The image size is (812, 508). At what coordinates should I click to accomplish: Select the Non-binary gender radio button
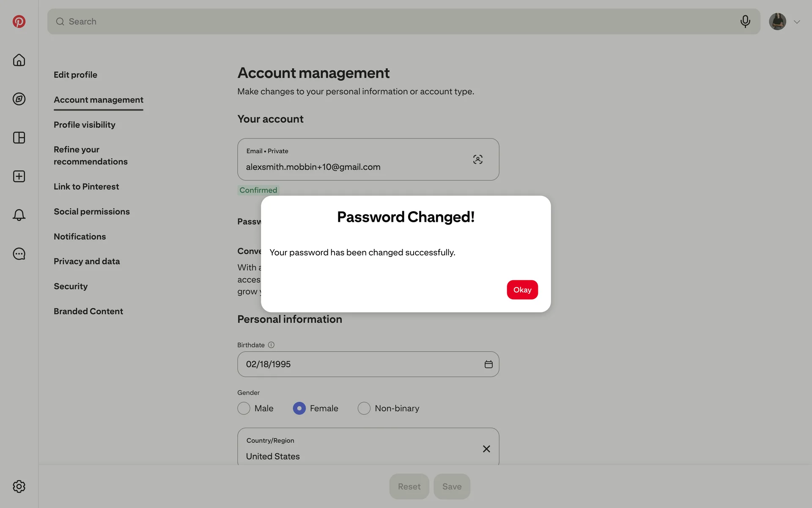(364, 408)
